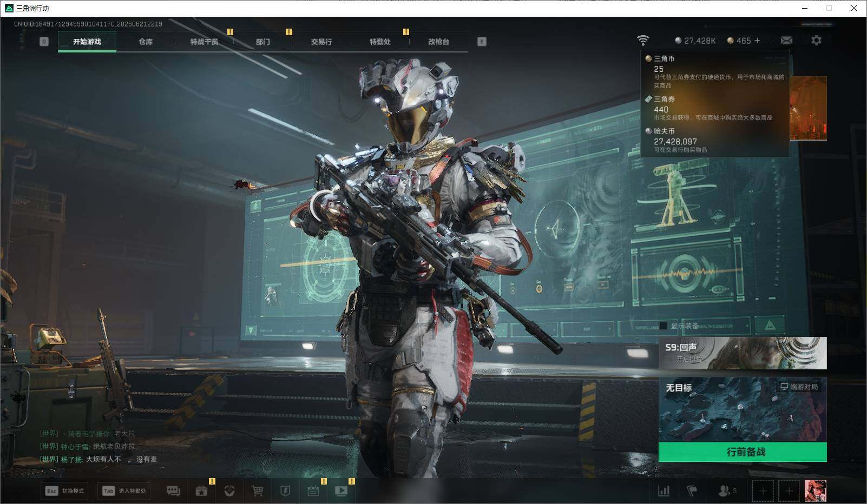Viewport: 867px width, 504px height.
Task: Click the 哈夫币 27,428,097 entry
Action: [x=715, y=140]
